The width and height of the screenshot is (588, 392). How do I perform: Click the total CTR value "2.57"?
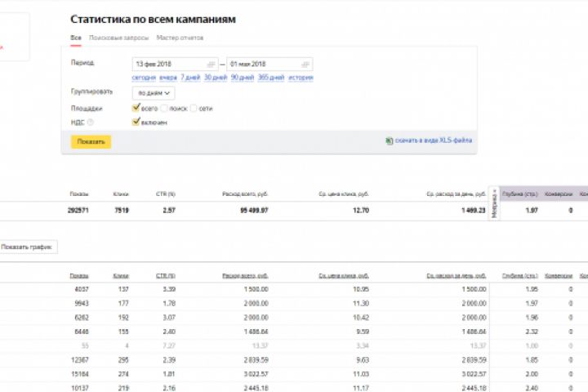pyautogui.click(x=169, y=211)
